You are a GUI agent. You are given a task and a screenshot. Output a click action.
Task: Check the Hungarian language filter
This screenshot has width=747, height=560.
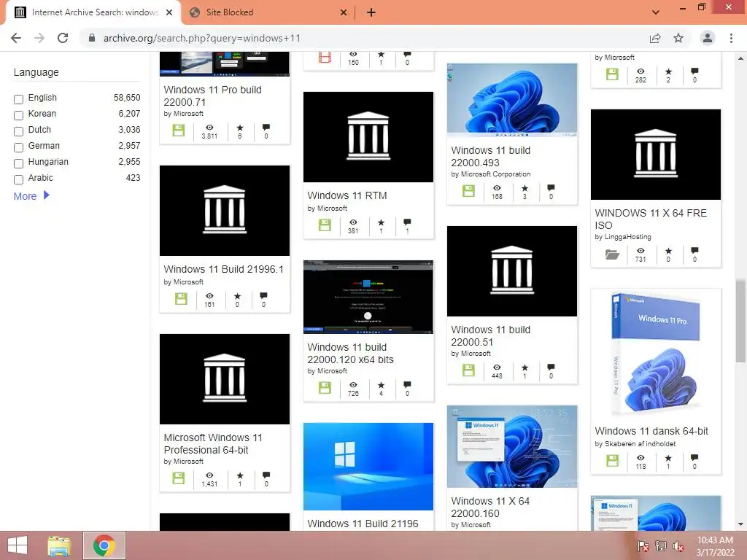point(18,163)
